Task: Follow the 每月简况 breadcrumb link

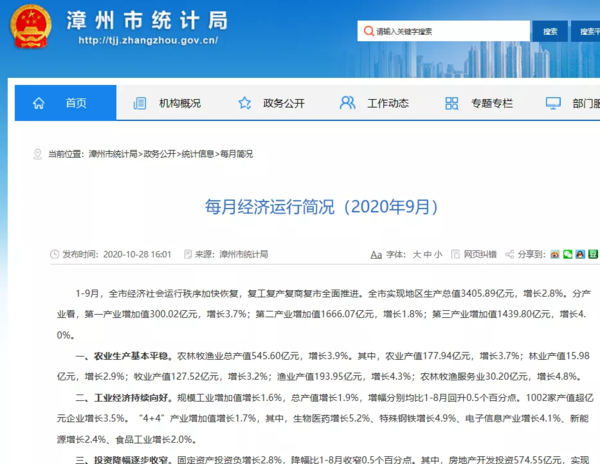Action: coord(236,154)
